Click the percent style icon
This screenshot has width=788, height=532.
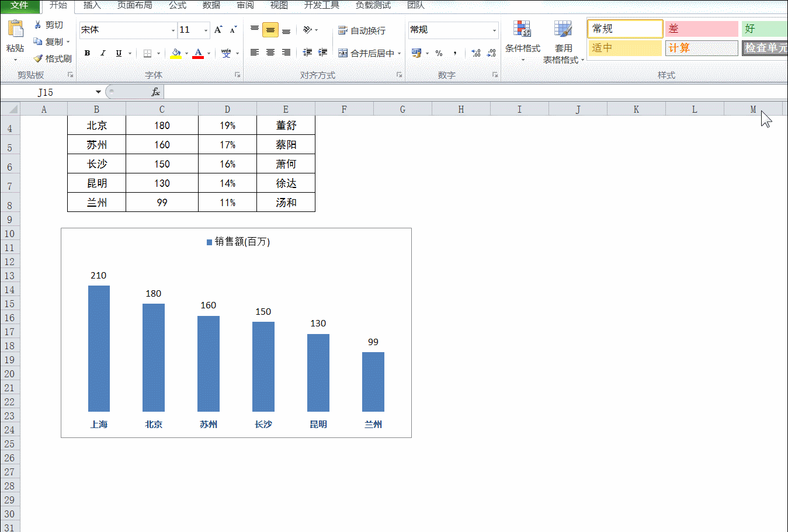(x=439, y=53)
